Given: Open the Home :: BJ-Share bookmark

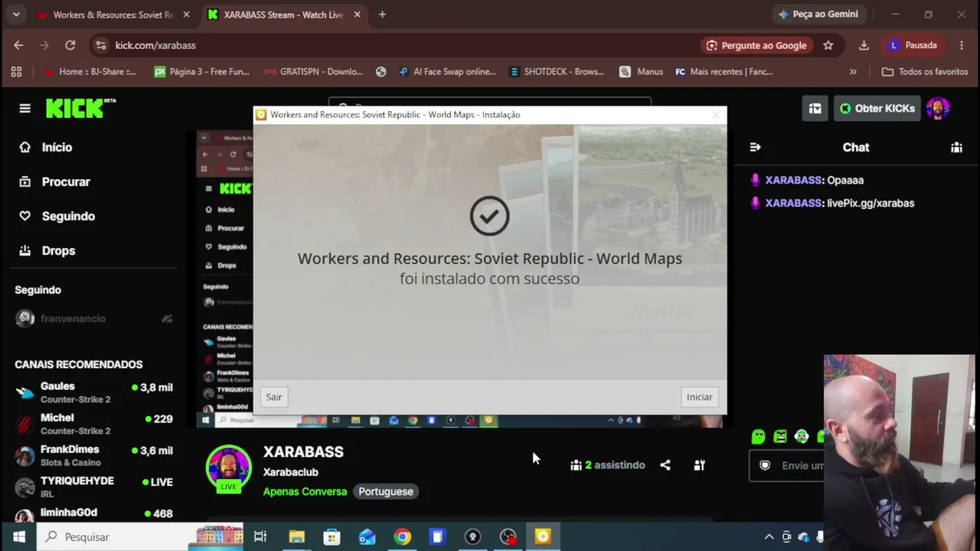Looking at the screenshot, I should pos(90,72).
